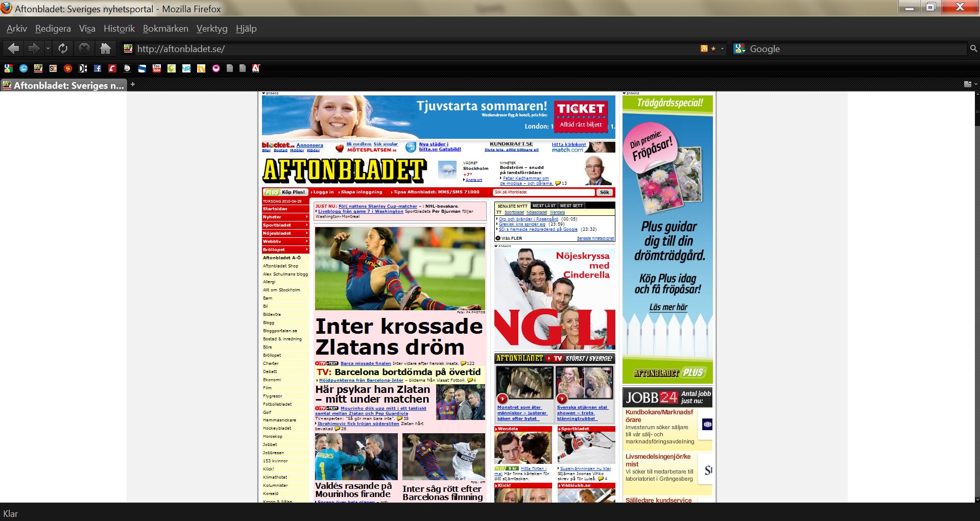
Task: Open the Redigera menu
Action: [x=53, y=29]
